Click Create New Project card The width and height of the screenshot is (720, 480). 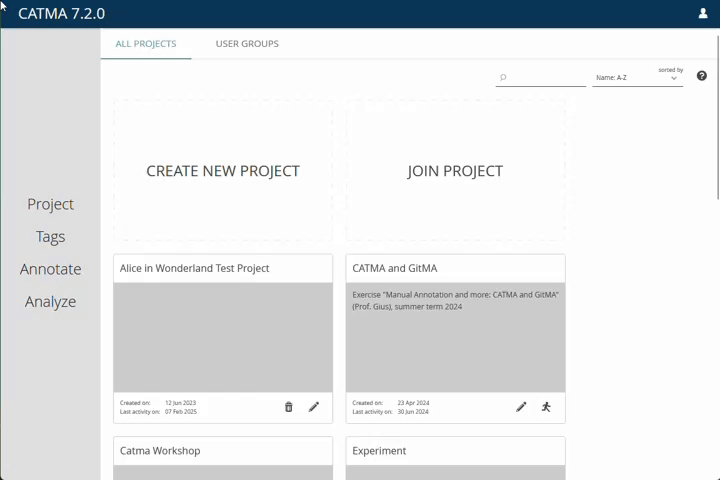[x=223, y=171]
